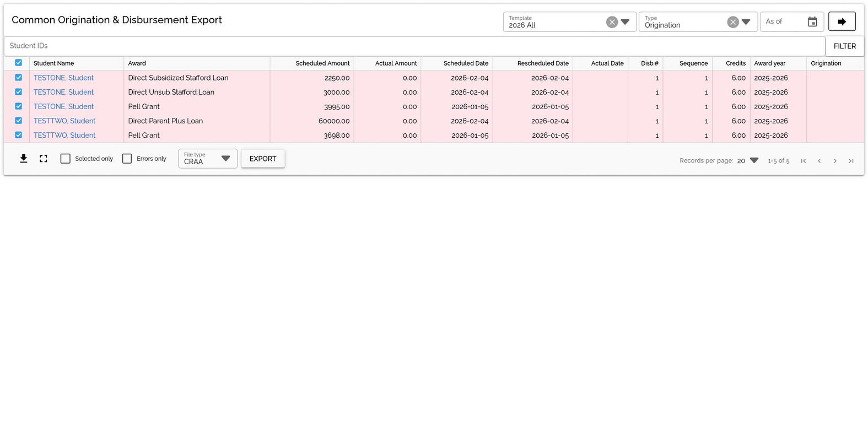Jump to the first page of records
868x432 pixels.
pos(804,161)
